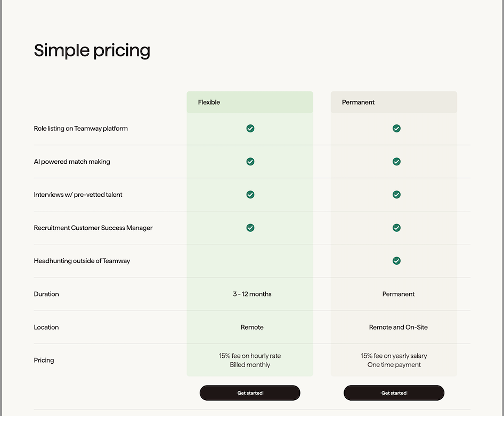Click Permanent checkmark for pre-vetted talent interviews
The height and width of the screenshot is (421, 504).
396,195
